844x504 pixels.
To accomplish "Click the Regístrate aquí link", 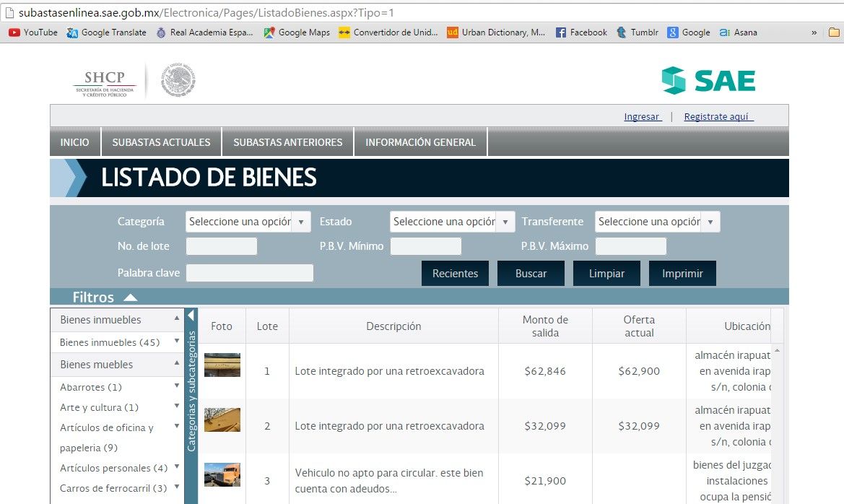I will [x=718, y=116].
